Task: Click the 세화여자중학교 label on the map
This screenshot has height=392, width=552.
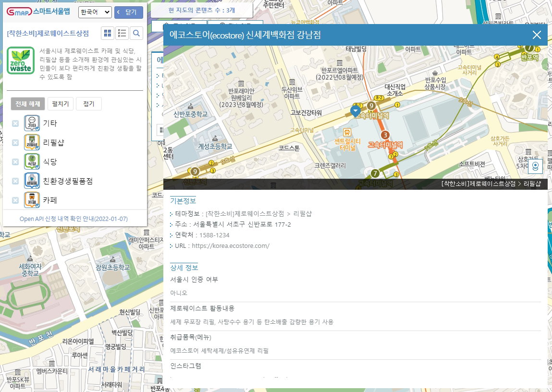Action: point(30,270)
